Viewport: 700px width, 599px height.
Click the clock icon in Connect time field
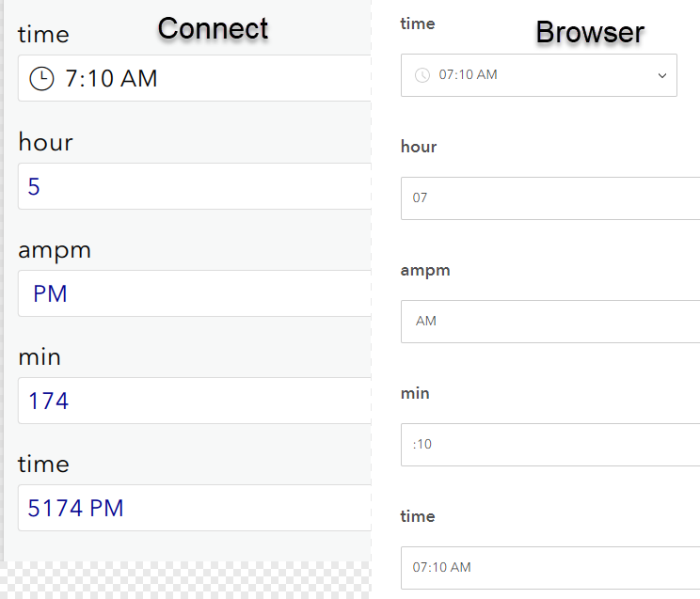(41, 78)
